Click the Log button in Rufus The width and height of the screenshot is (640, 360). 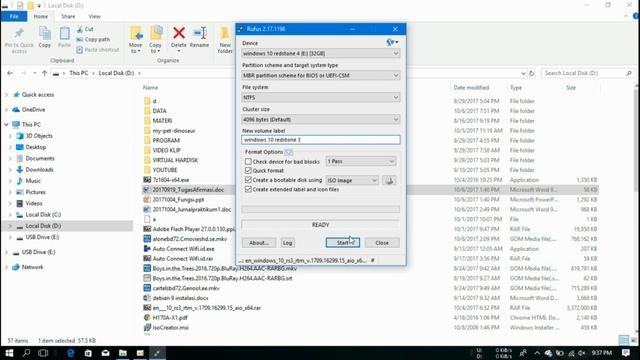coord(287,243)
